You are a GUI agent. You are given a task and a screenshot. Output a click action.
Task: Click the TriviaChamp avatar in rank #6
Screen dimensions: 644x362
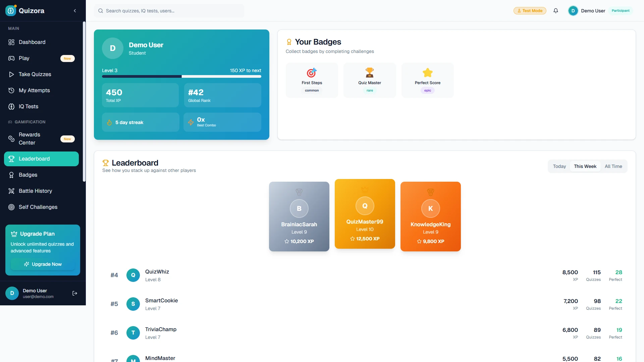(x=133, y=333)
